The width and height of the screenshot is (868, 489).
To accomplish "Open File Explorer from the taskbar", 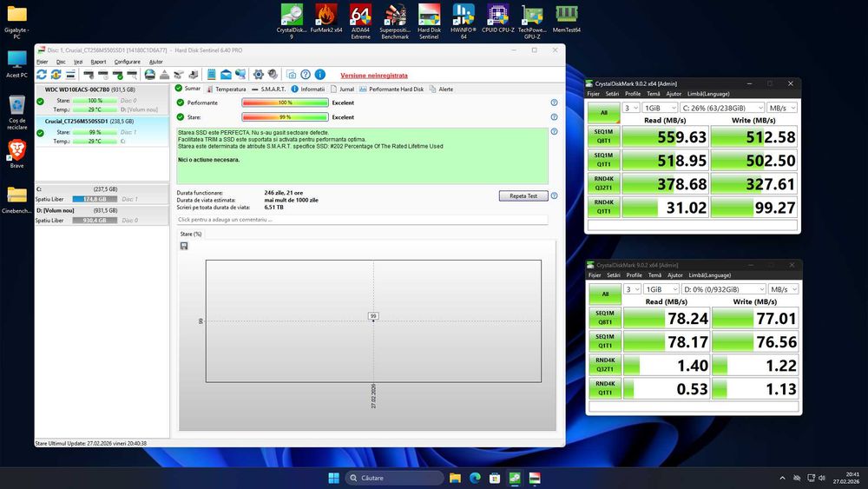I will [455, 478].
